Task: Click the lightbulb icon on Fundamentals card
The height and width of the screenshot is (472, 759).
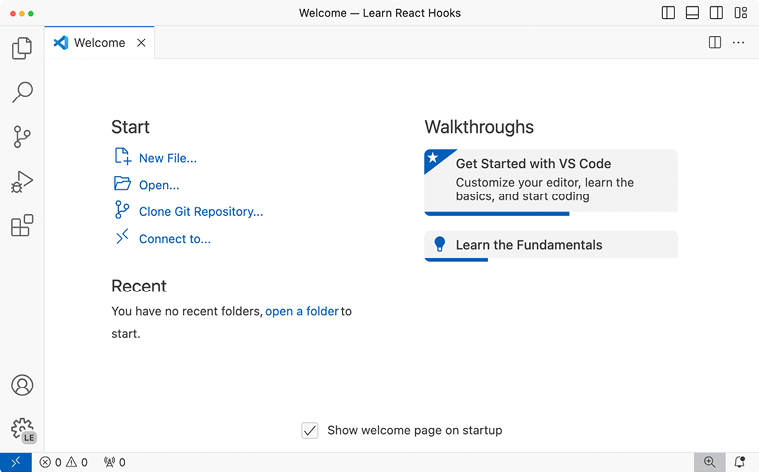Action: pos(440,244)
